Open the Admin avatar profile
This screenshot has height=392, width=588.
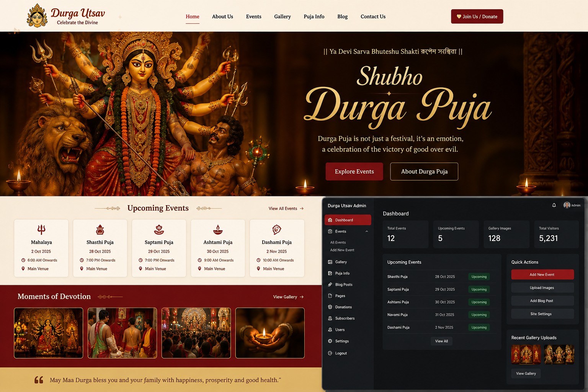567,205
